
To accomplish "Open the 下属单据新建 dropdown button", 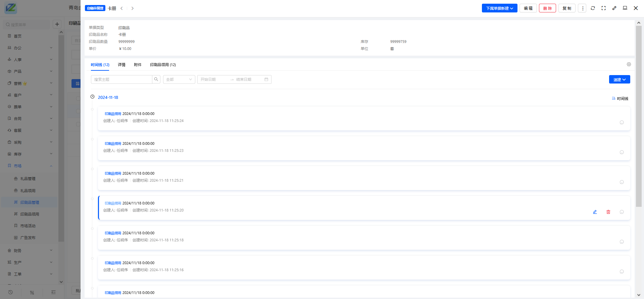I will [x=499, y=8].
